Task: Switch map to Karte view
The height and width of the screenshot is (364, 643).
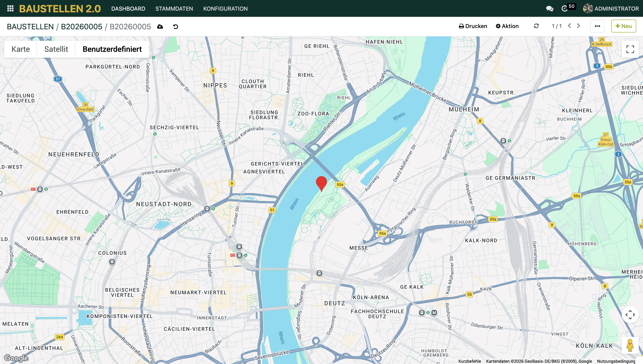Action: pos(21,49)
